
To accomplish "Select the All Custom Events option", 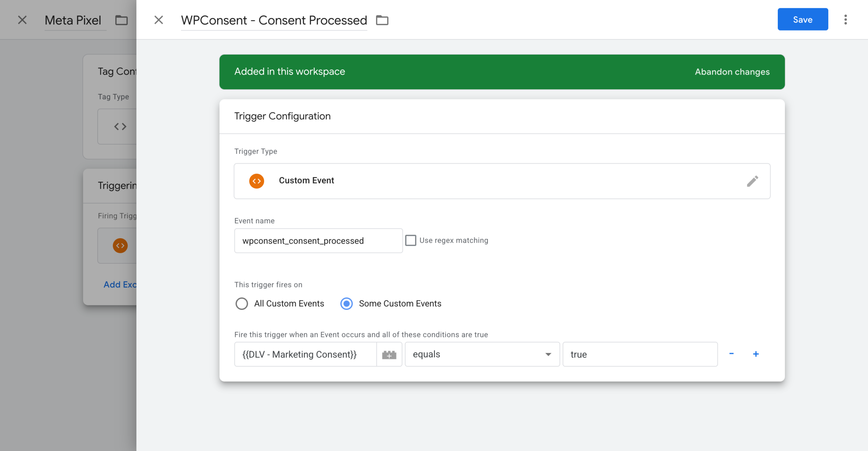I will pyautogui.click(x=242, y=303).
